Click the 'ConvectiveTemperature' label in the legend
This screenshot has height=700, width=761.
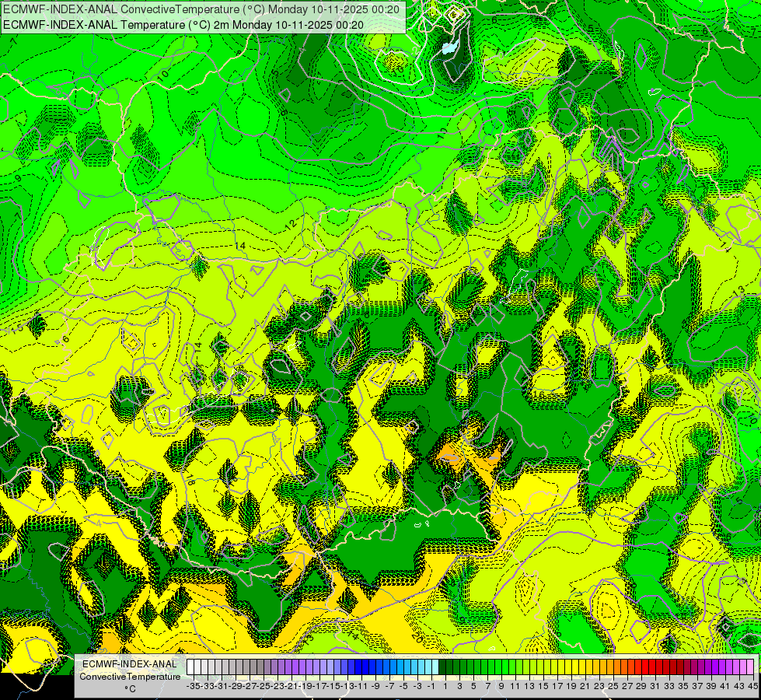coord(130,676)
